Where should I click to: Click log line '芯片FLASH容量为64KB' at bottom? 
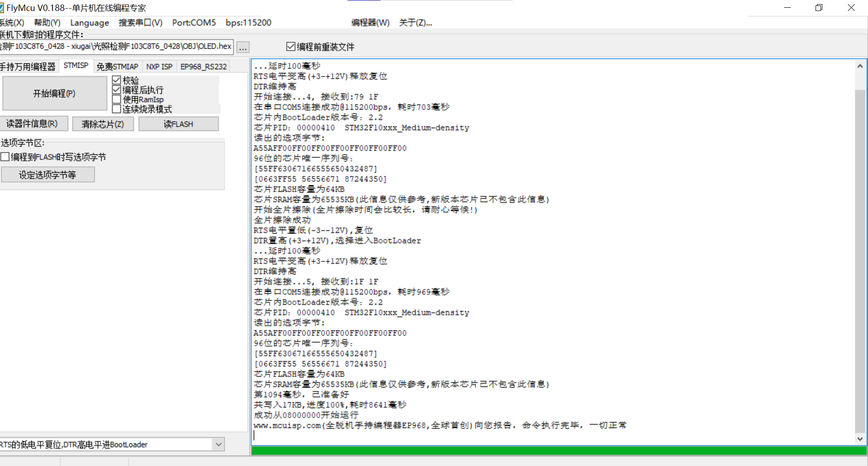(x=299, y=374)
